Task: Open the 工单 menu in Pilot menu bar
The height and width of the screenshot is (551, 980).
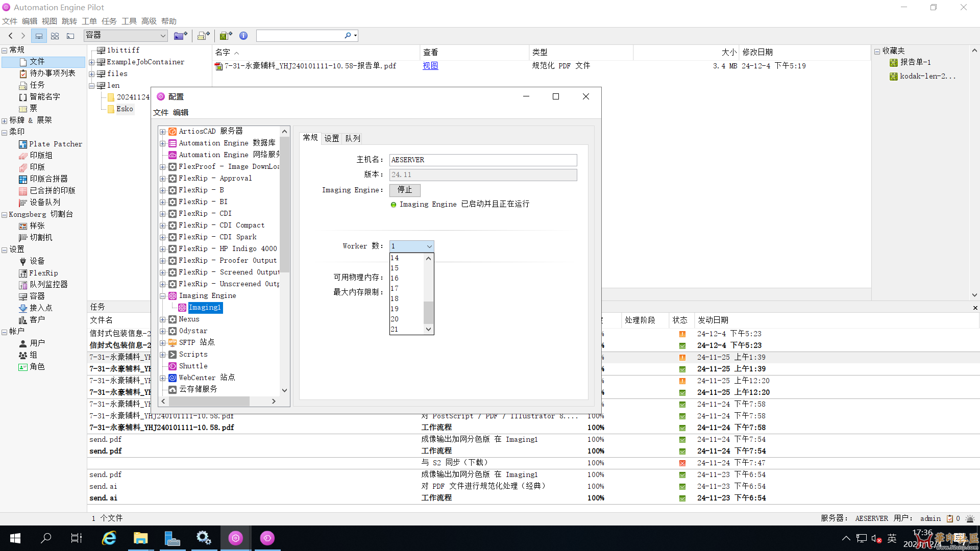Action: [x=89, y=21]
